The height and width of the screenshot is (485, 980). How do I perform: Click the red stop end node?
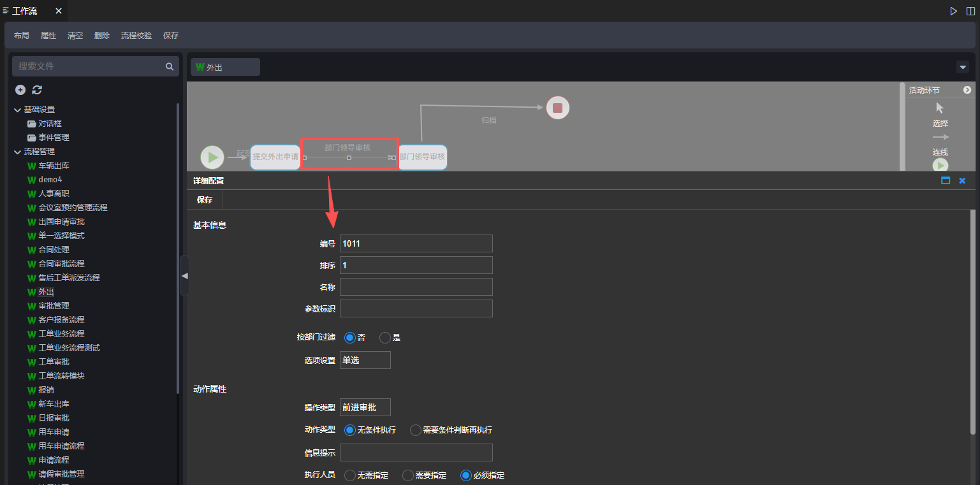point(557,108)
